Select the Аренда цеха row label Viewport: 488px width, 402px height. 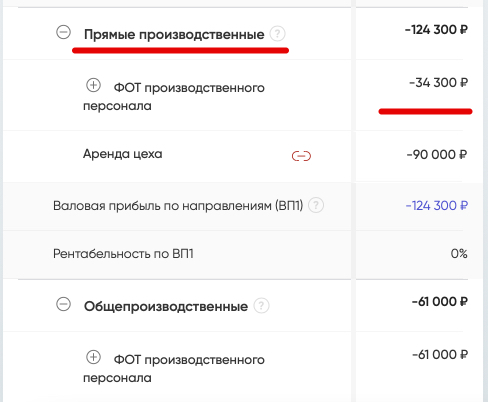point(123,154)
